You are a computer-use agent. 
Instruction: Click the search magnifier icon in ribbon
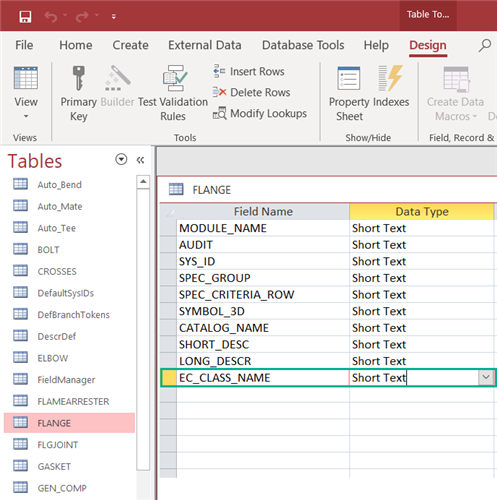point(485,46)
